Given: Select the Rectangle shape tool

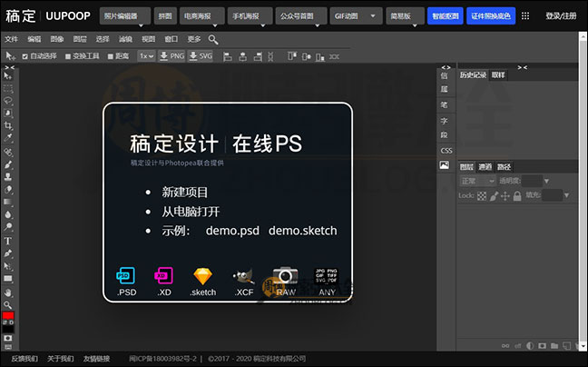Looking at the screenshot, I should 8,279.
